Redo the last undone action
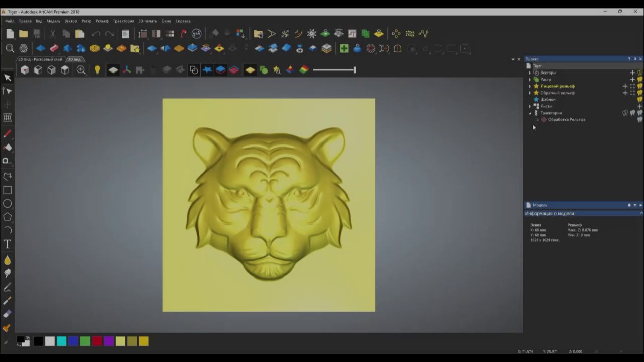 pos(109,34)
